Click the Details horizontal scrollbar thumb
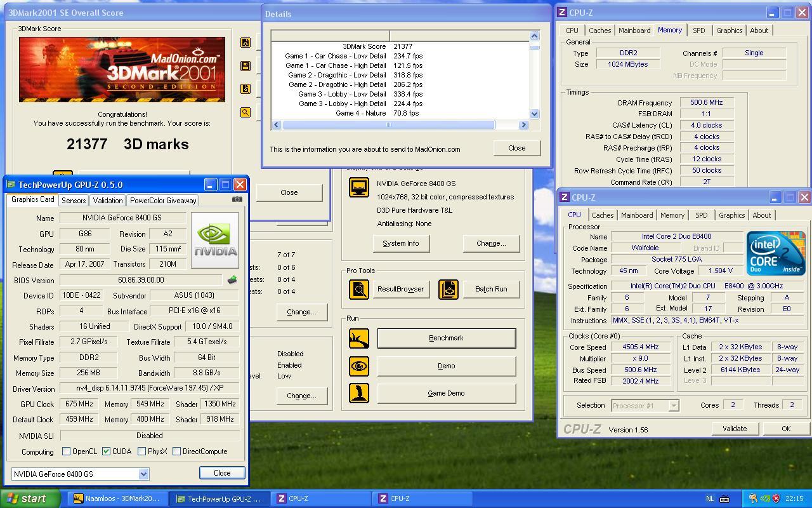Screen dimensions: 812x508 (x=388, y=125)
